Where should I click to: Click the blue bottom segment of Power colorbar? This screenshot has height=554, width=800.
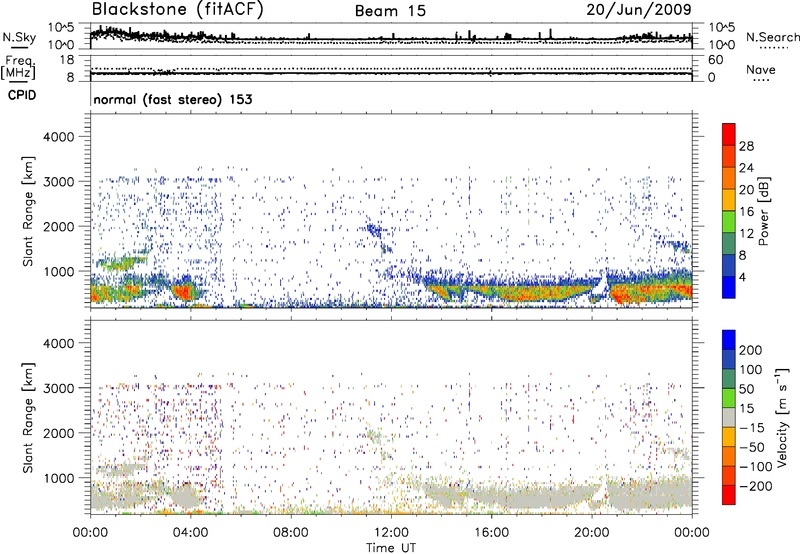pyautogui.click(x=729, y=287)
